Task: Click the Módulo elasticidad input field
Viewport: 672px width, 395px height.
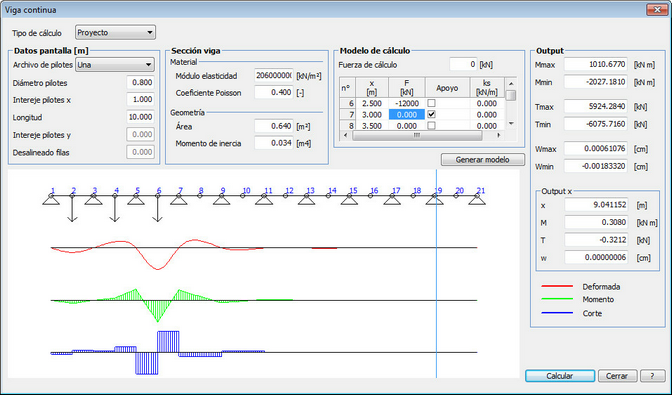Action: [x=274, y=75]
